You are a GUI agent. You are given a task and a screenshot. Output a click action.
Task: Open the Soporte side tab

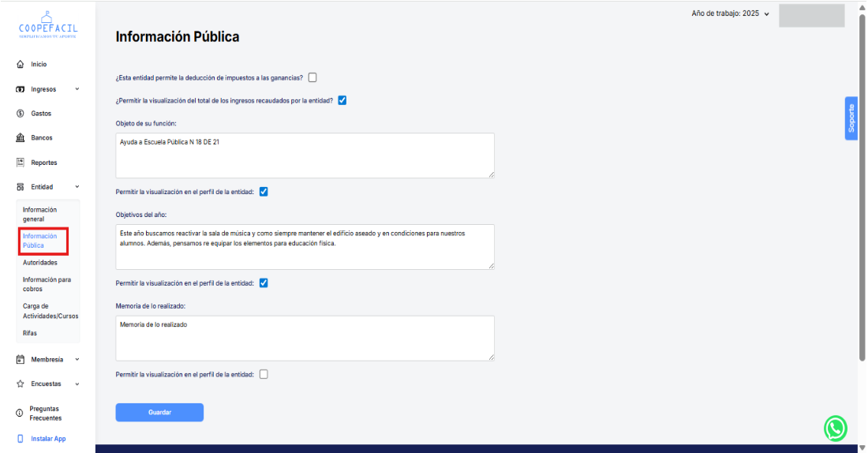[x=851, y=118]
